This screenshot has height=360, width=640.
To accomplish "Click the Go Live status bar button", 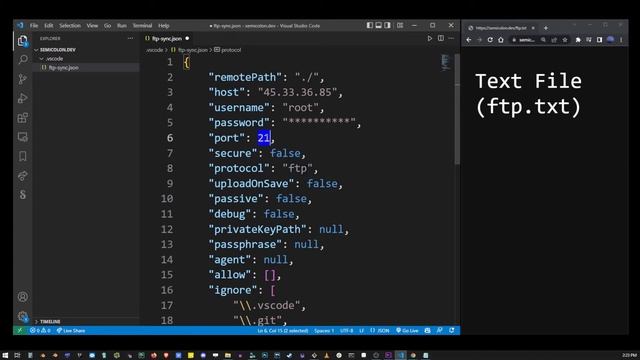I will click(407, 331).
